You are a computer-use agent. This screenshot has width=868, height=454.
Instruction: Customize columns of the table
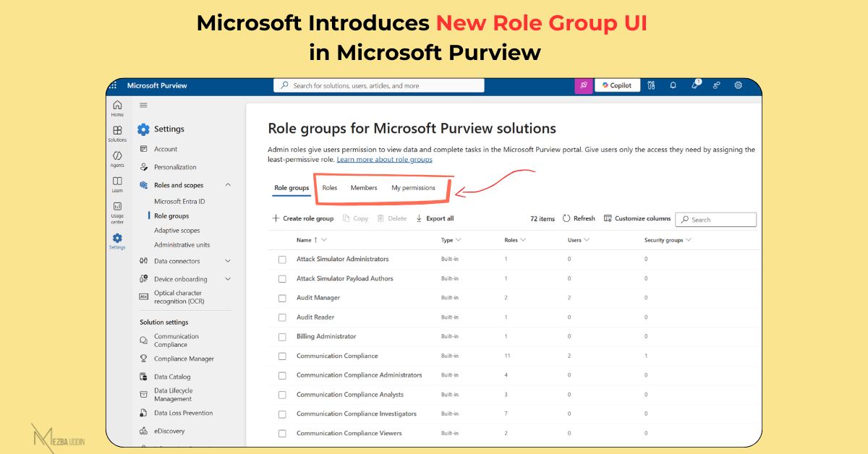637,218
